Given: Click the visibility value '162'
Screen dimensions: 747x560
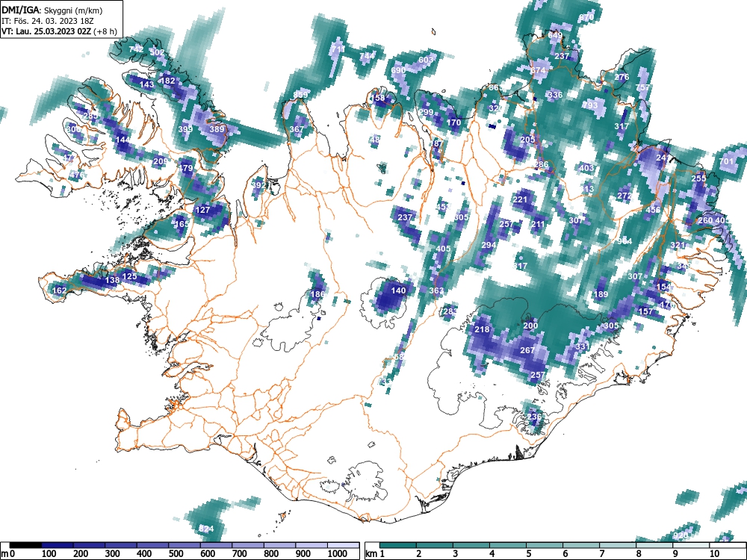Looking at the screenshot, I should [60, 290].
